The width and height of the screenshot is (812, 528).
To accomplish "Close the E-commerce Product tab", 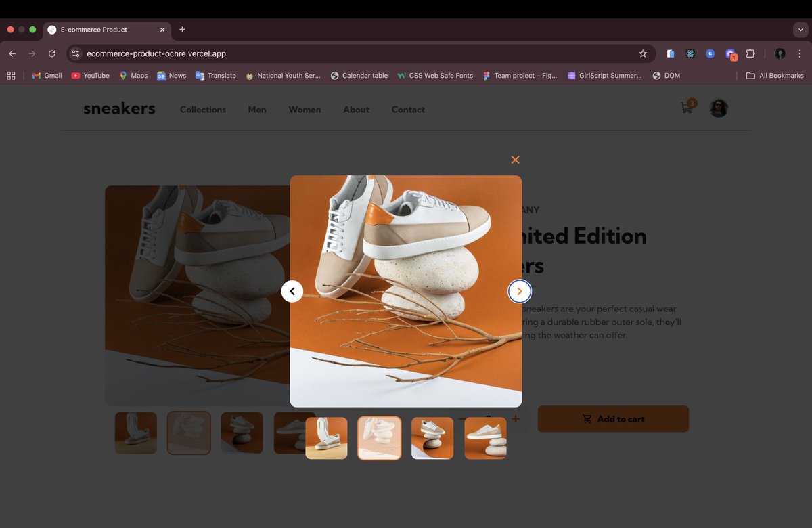I will point(162,30).
